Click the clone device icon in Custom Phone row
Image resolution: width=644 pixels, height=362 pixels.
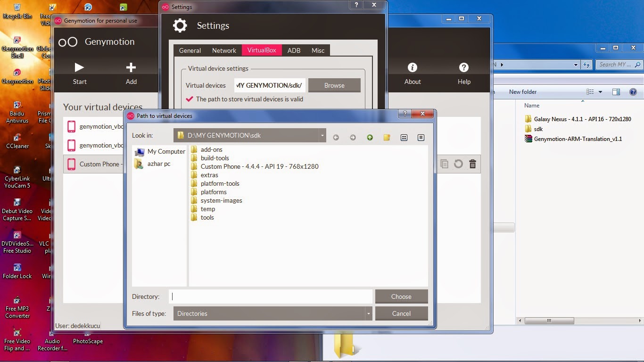(444, 164)
